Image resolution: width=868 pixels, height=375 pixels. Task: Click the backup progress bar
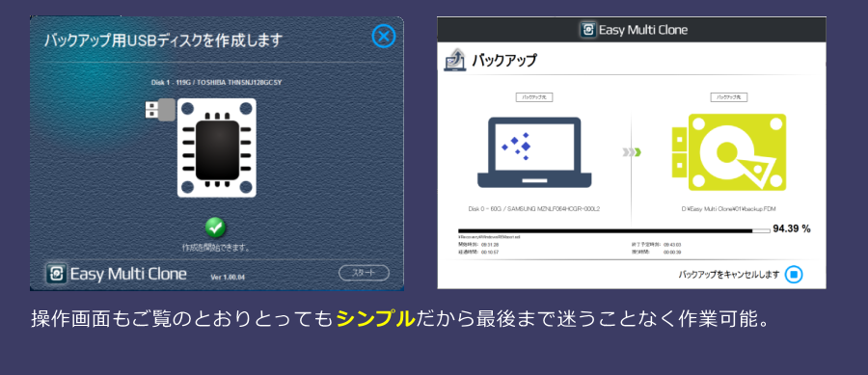point(614,230)
